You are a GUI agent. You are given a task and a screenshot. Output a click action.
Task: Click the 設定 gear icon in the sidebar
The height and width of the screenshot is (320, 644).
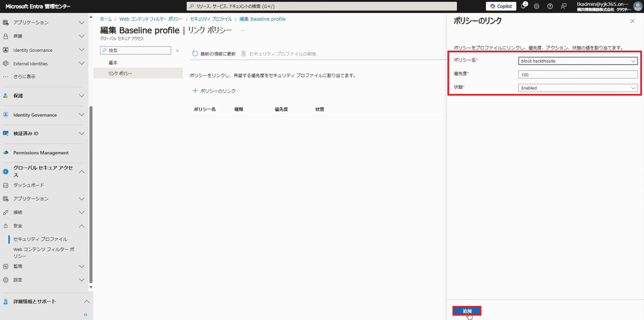coord(6,280)
